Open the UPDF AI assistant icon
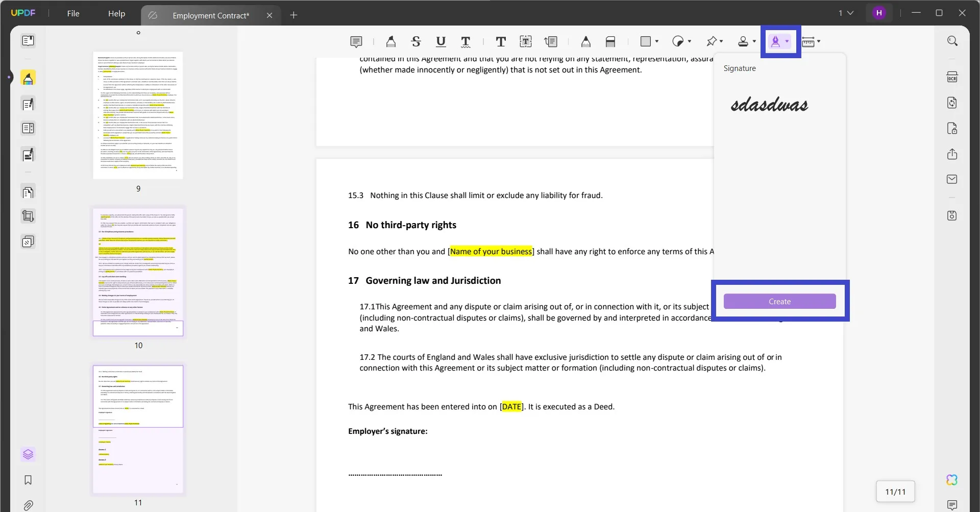The image size is (980, 512). click(x=952, y=480)
